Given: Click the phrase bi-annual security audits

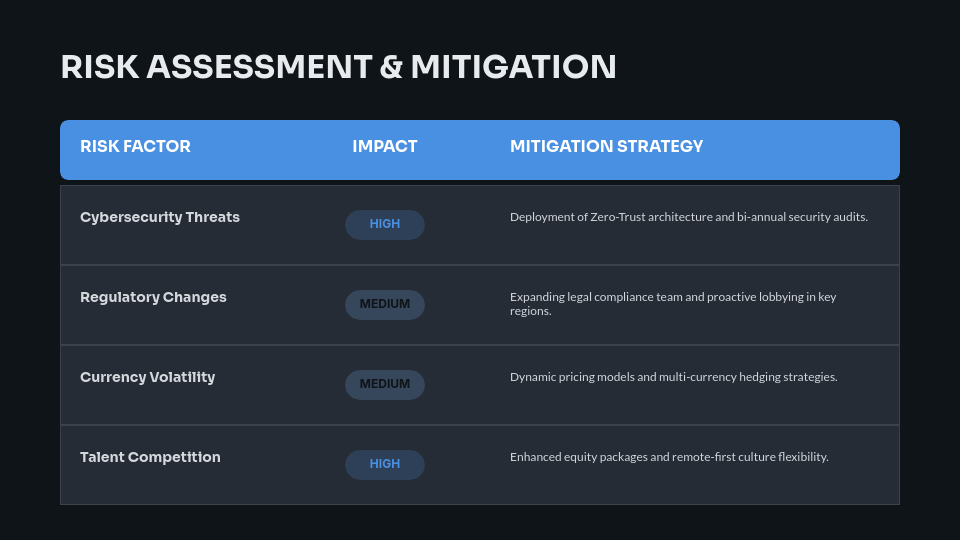Looking at the screenshot, I should tap(798, 217).
